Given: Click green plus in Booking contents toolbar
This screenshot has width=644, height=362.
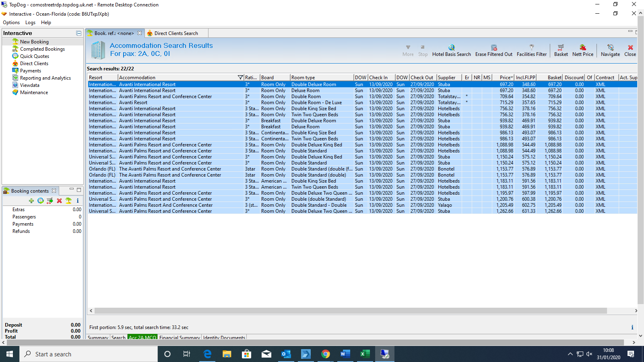Looking at the screenshot, I should pos(31,201).
